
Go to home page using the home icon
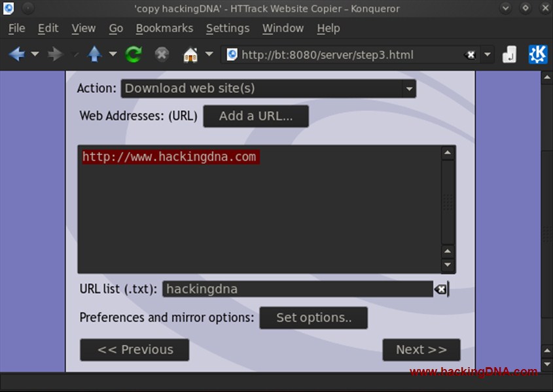(x=190, y=54)
